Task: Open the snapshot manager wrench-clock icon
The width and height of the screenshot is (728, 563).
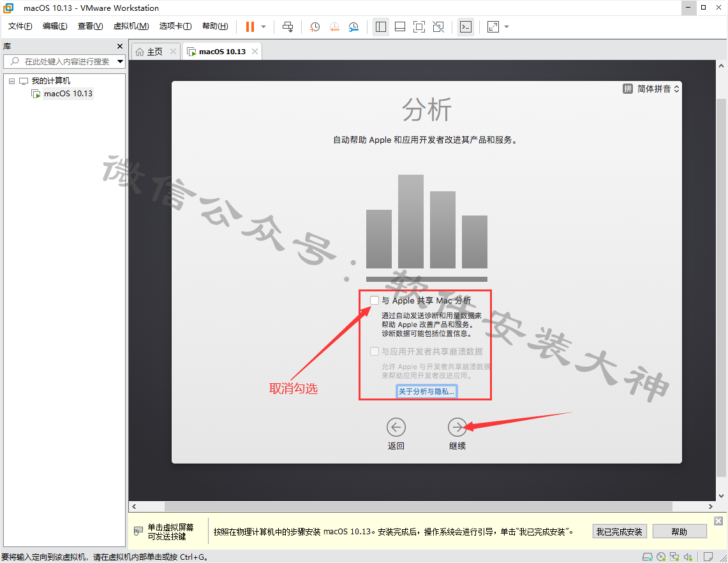Action: (353, 27)
